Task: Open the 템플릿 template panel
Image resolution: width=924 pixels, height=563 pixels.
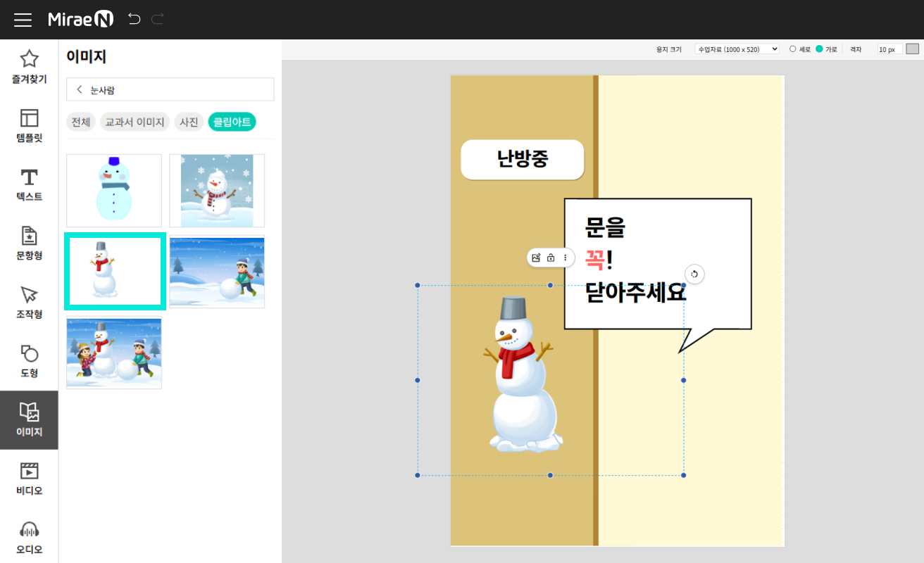Action: click(x=29, y=126)
